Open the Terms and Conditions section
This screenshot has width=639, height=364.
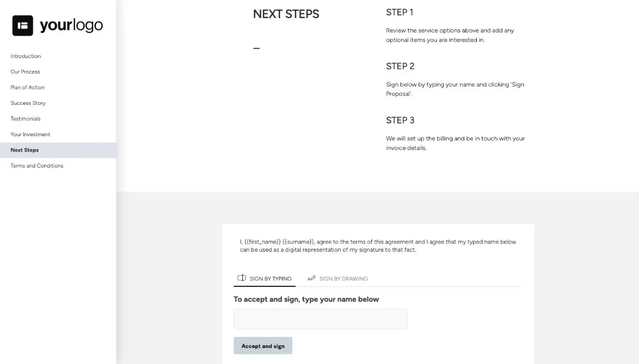(x=36, y=166)
